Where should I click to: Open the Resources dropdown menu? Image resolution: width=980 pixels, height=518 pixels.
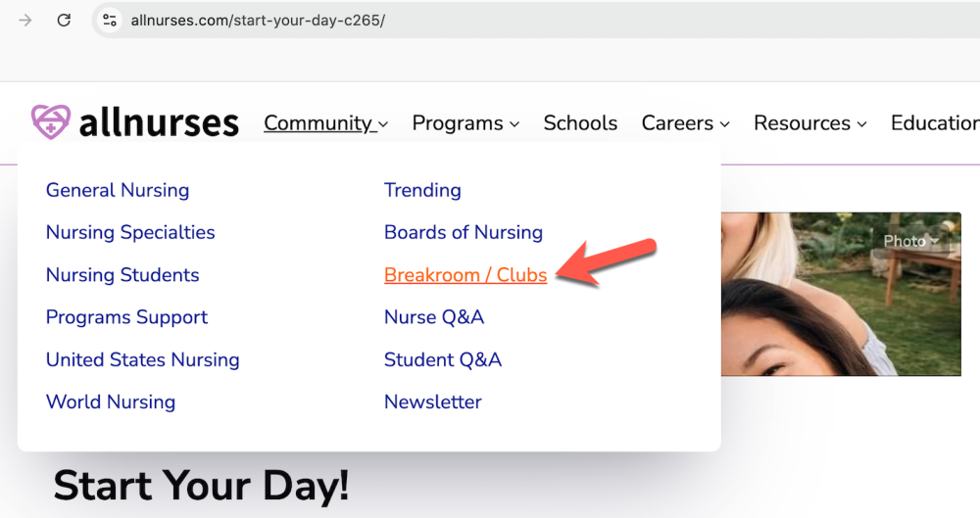pyautogui.click(x=809, y=123)
